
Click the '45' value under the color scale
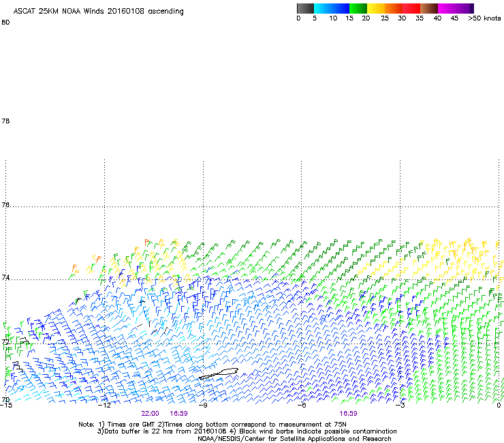click(454, 18)
